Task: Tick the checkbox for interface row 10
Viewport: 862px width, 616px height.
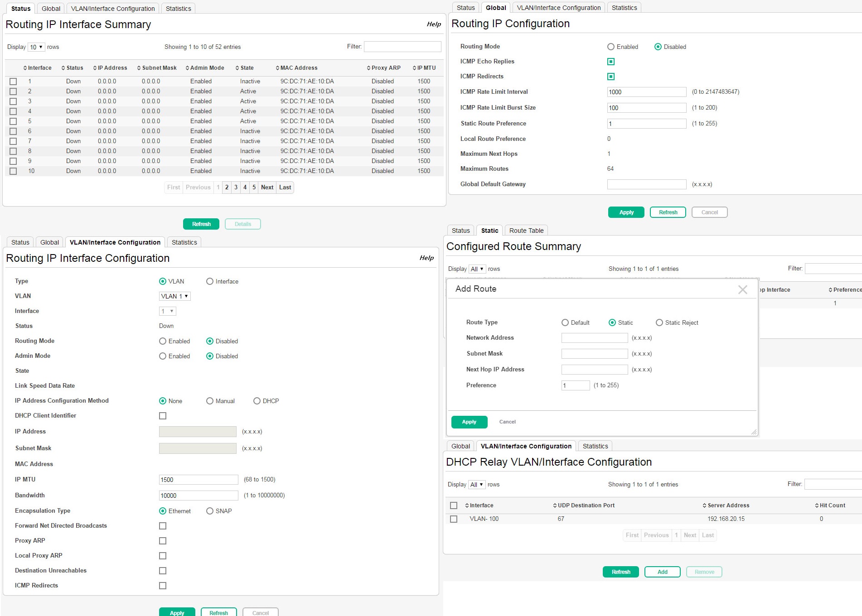Action: tap(13, 171)
